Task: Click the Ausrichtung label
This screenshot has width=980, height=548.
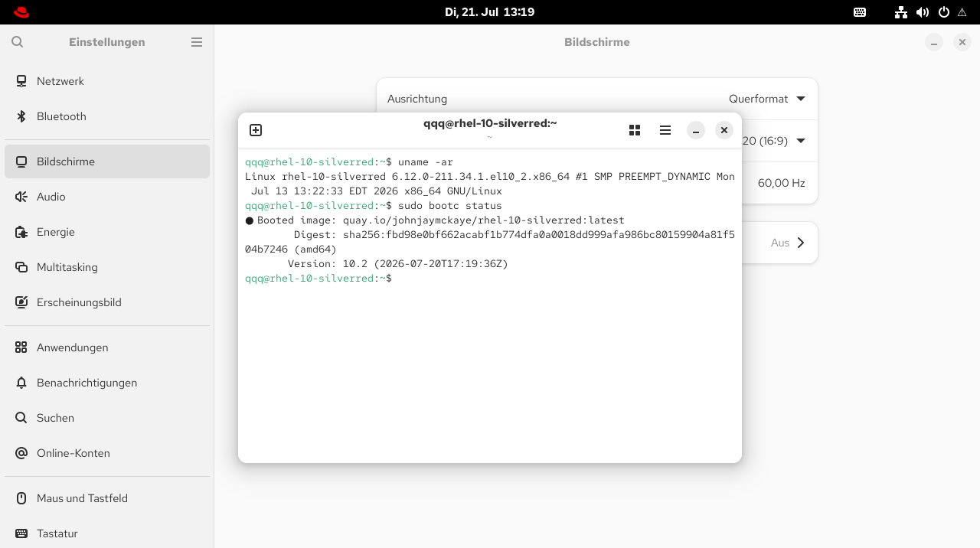Action: pyautogui.click(x=417, y=99)
